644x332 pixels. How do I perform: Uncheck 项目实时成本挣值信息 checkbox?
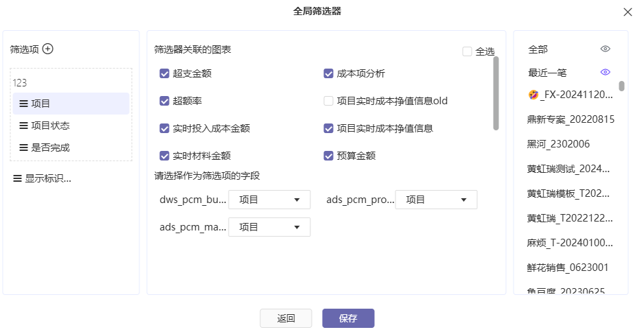[x=328, y=128]
